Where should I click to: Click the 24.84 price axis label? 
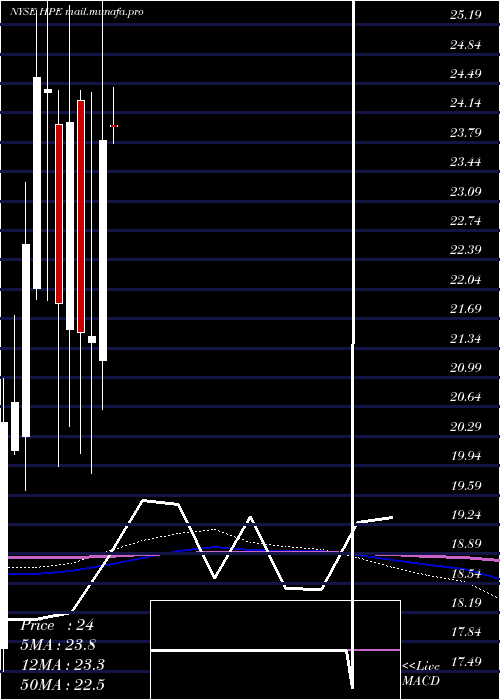[x=465, y=45]
